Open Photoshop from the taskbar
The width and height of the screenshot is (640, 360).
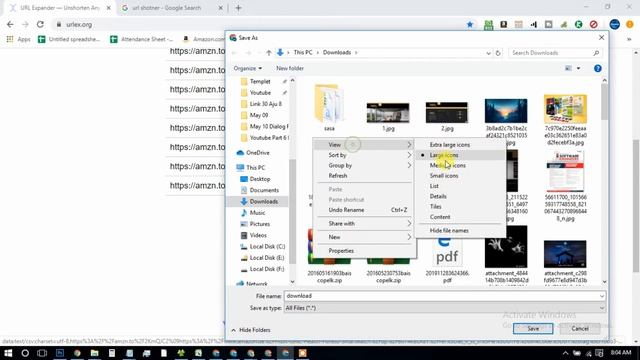coord(60,353)
